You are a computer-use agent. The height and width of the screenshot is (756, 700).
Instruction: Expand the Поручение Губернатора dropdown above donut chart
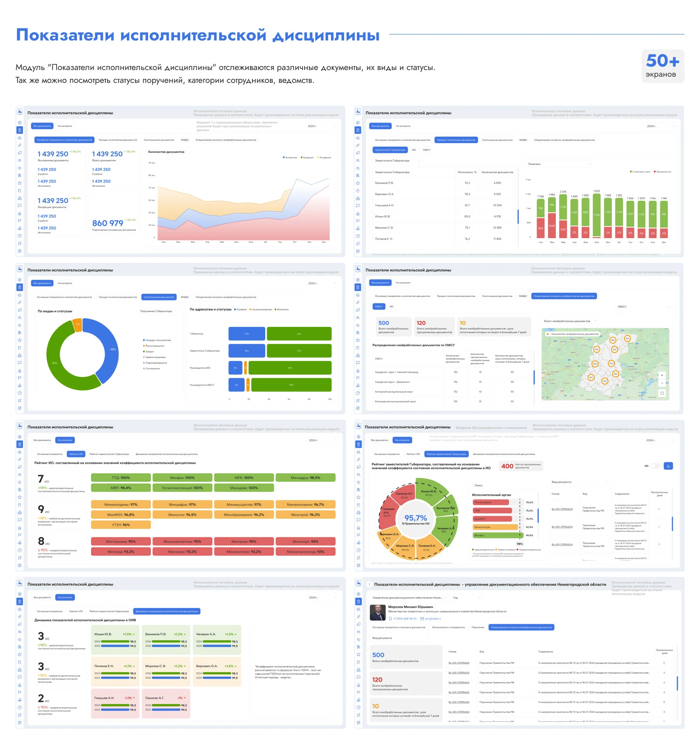(158, 311)
